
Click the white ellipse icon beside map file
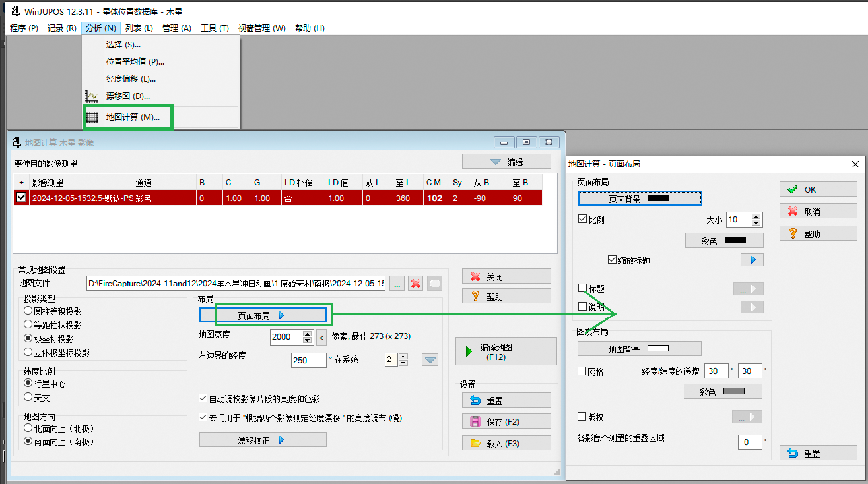pos(434,284)
